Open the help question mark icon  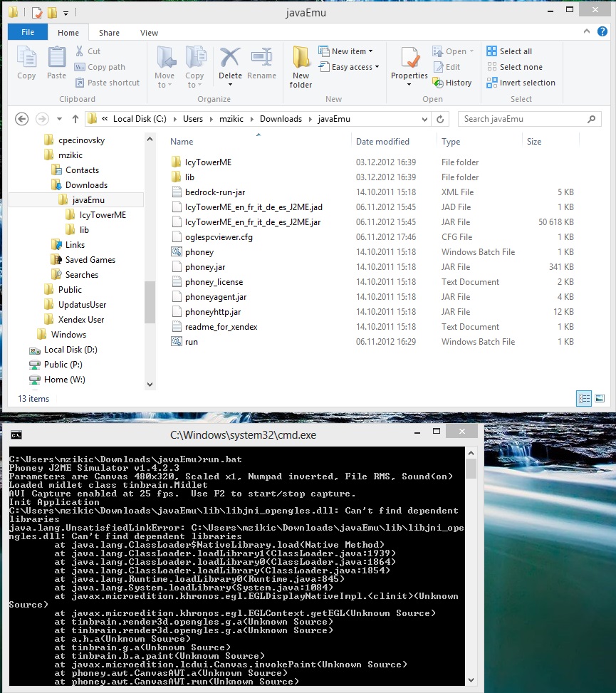(602, 31)
